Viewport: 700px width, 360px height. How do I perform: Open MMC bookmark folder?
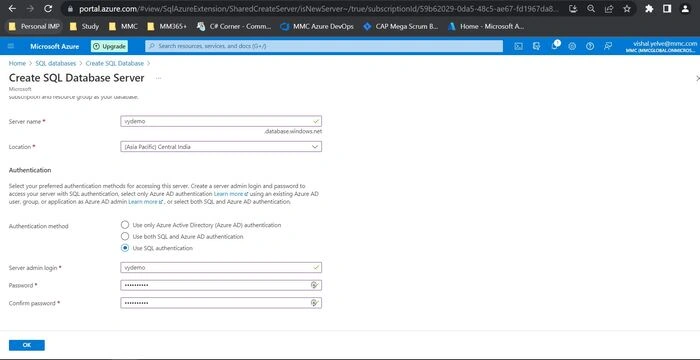click(123, 26)
